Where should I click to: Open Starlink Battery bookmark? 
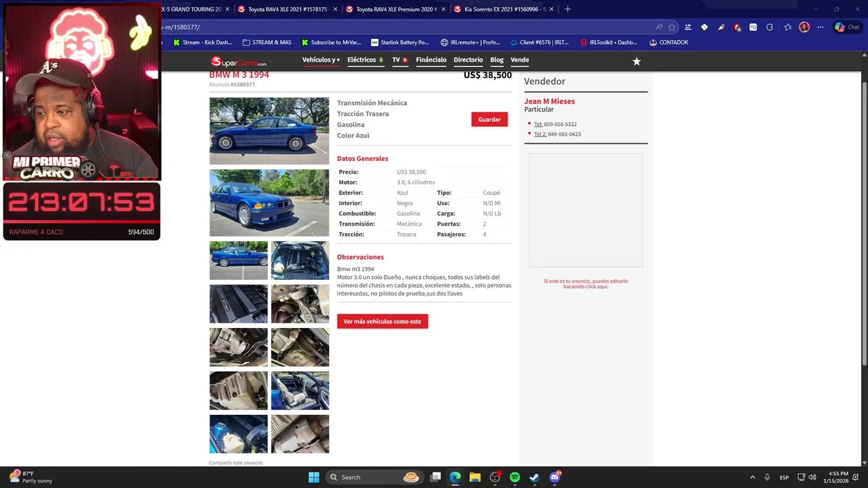pos(400,42)
